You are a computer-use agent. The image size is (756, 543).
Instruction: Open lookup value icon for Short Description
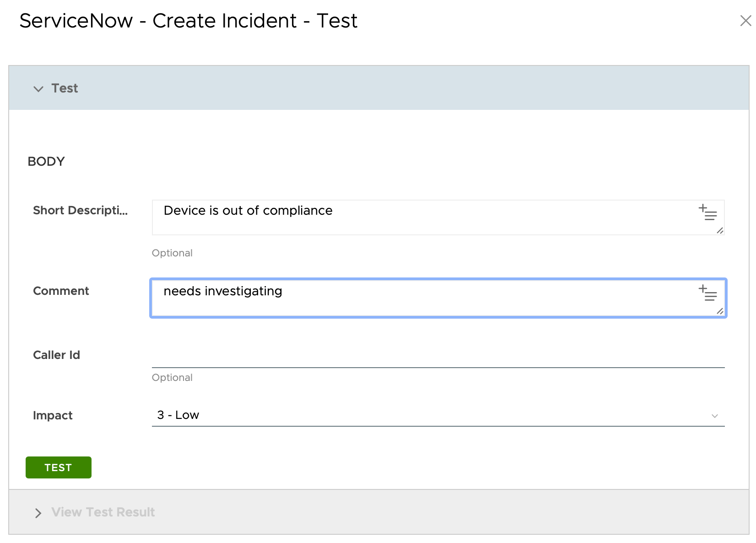point(707,212)
